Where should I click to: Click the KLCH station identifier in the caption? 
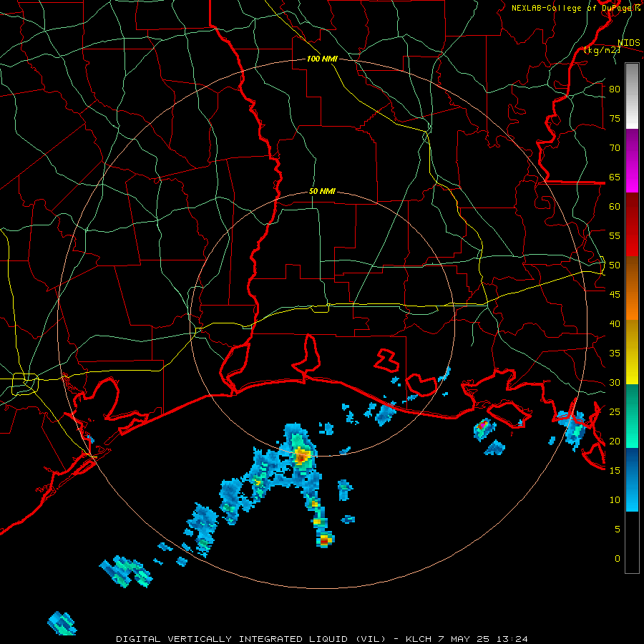pyautogui.click(x=419, y=639)
